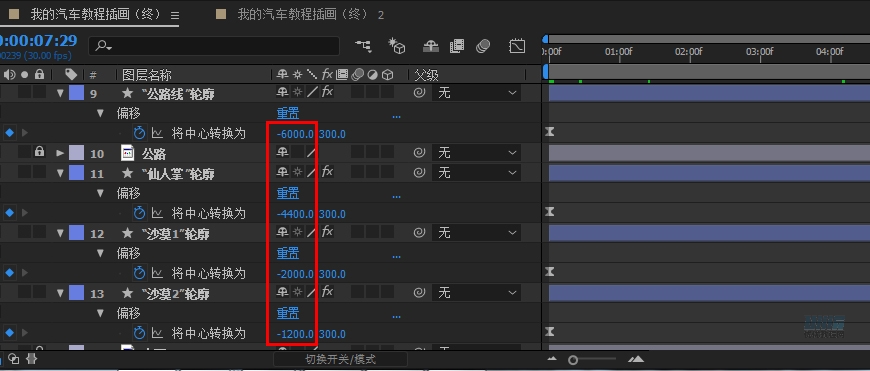Open parent dropdown for “沙漠2”轮廓 layer
870x371 pixels.
tap(477, 293)
